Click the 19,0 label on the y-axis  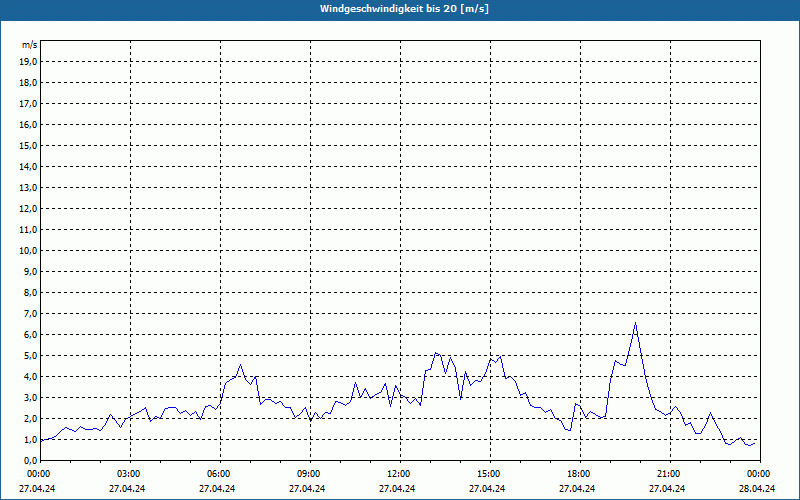(29, 62)
